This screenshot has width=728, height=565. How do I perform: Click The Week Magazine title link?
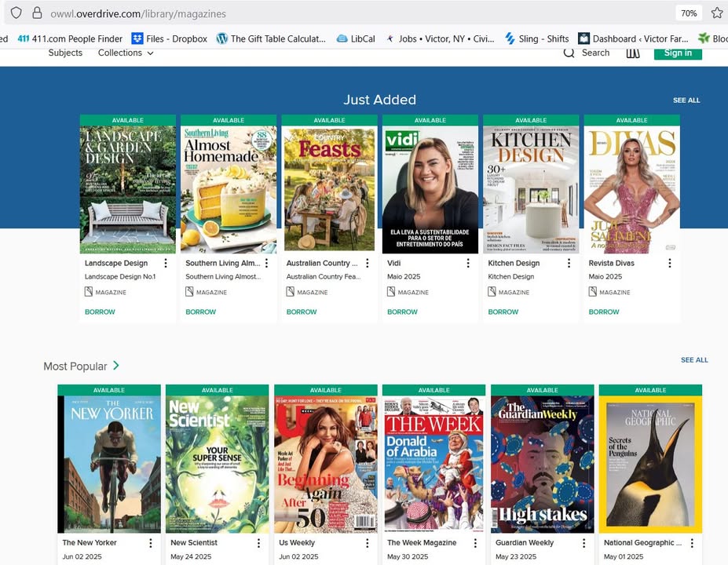tap(422, 543)
